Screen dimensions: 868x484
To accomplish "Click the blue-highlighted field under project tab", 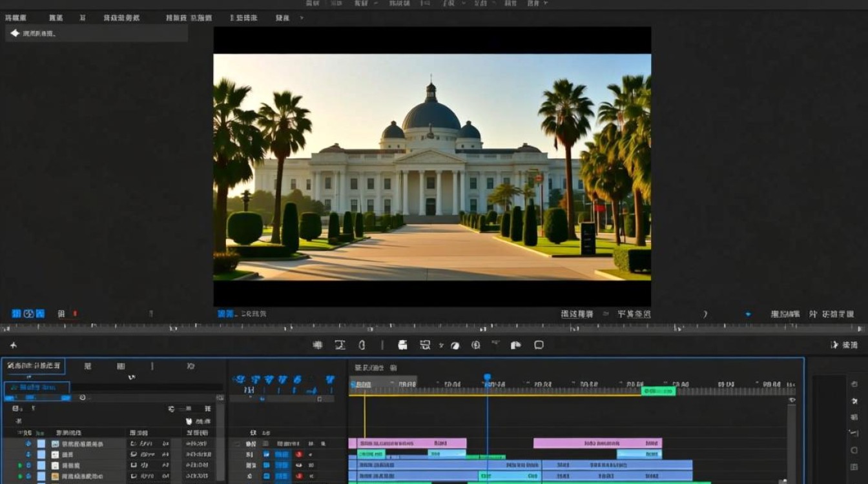I will [37, 387].
